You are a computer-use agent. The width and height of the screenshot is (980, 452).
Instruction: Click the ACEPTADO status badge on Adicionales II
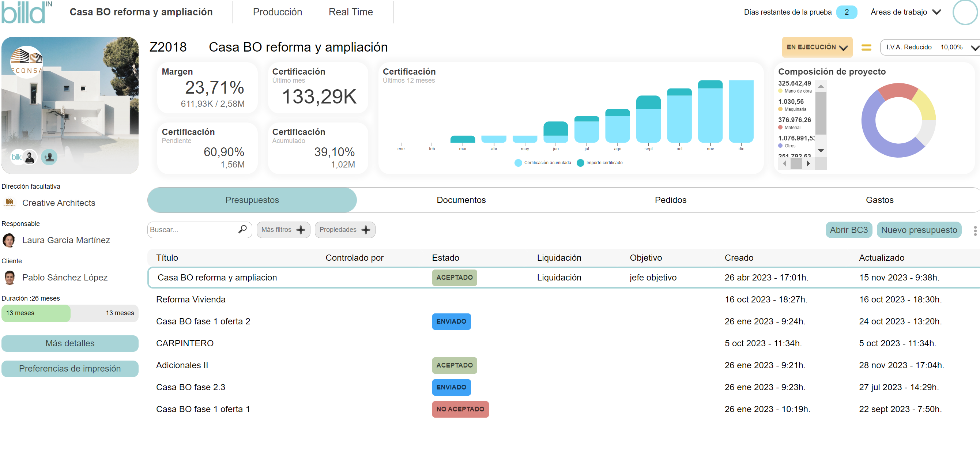pyautogui.click(x=454, y=365)
